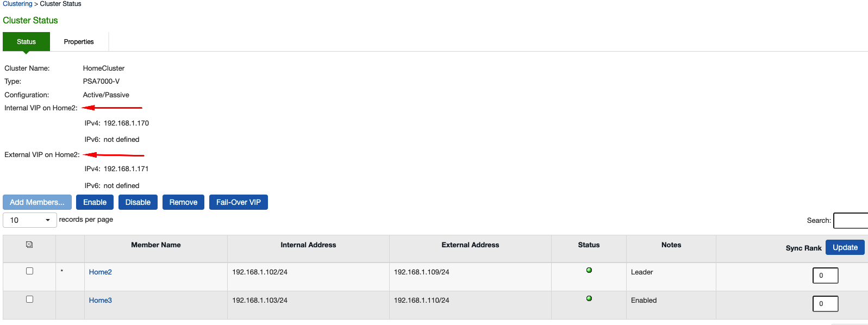Click the Add Members button

(x=37, y=202)
